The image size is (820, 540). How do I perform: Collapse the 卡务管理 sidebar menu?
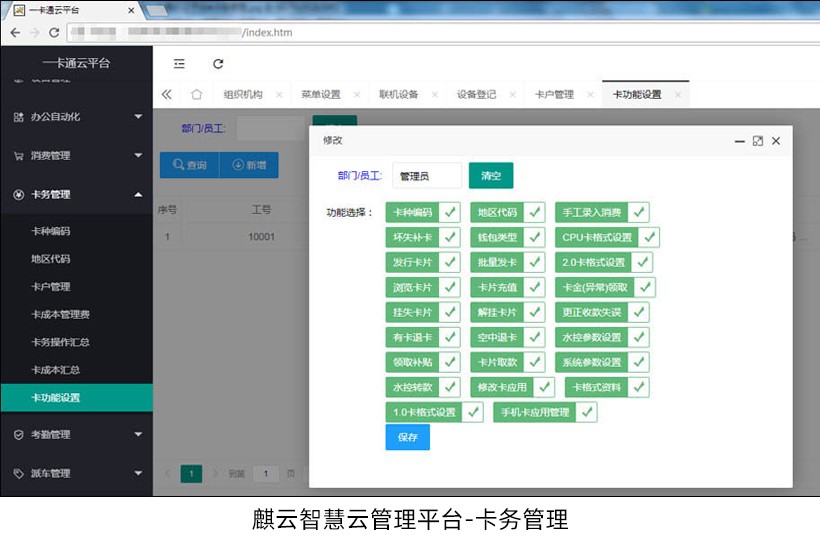[x=76, y=195]
